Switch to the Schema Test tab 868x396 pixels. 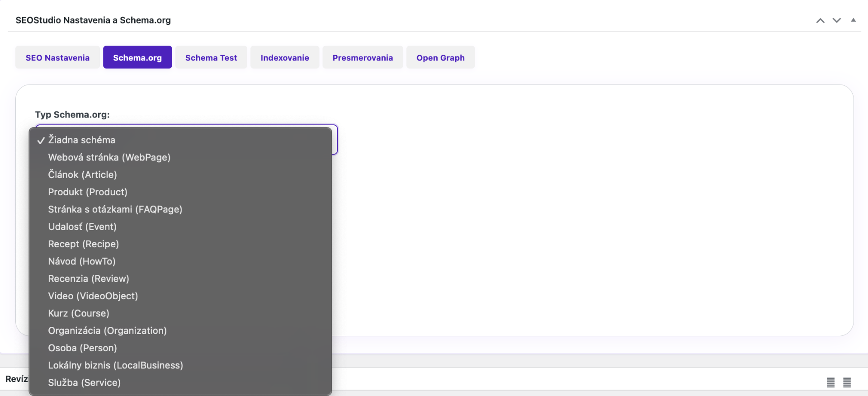click(x=211, y=57)
